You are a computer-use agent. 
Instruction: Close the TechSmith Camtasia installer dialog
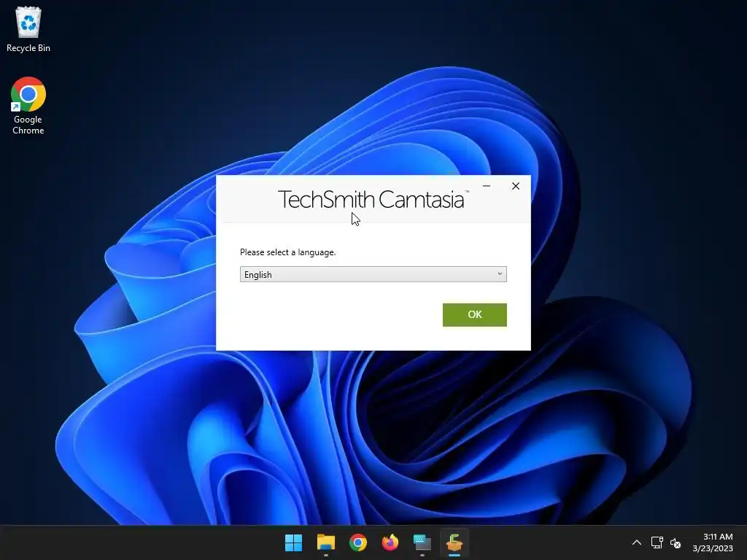tap(516, 186)
